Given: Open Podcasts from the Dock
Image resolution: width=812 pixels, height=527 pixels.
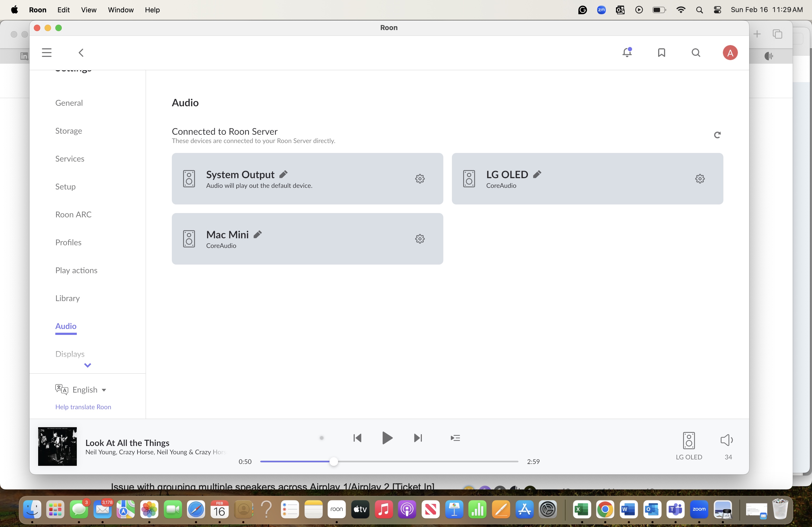Looking at the screenshot, I should tap(407, 510).
